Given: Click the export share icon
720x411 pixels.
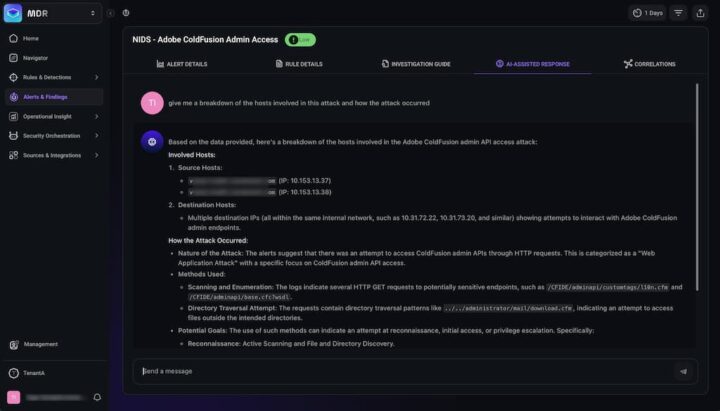Looking at the screenshot, I should click(x=701, y=13).
